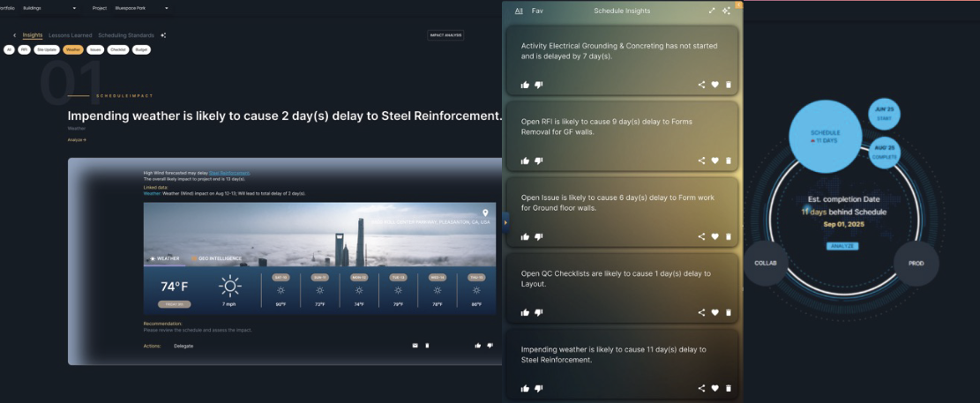Delete the Open QC Checklists insight
Image resolution: width=980 pixels, height=403 pixels.
click(x=728, y=312)
